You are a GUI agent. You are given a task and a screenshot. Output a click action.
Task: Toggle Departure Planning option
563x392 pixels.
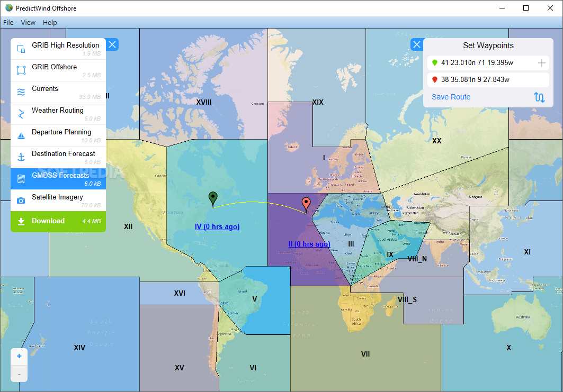pyautogui.click(x=58, y=135)
